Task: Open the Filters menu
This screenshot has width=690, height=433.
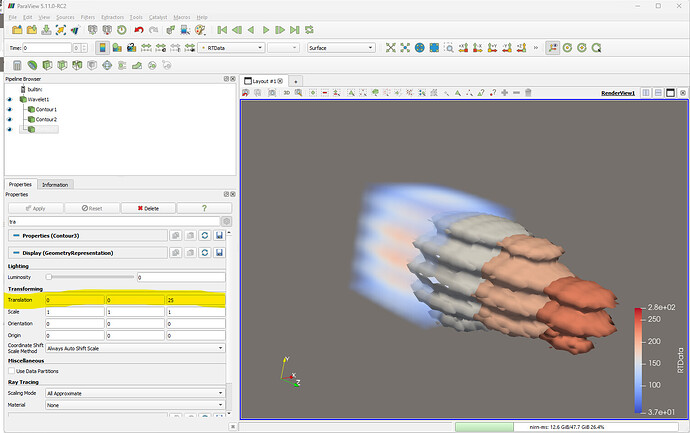Action: 88,17
